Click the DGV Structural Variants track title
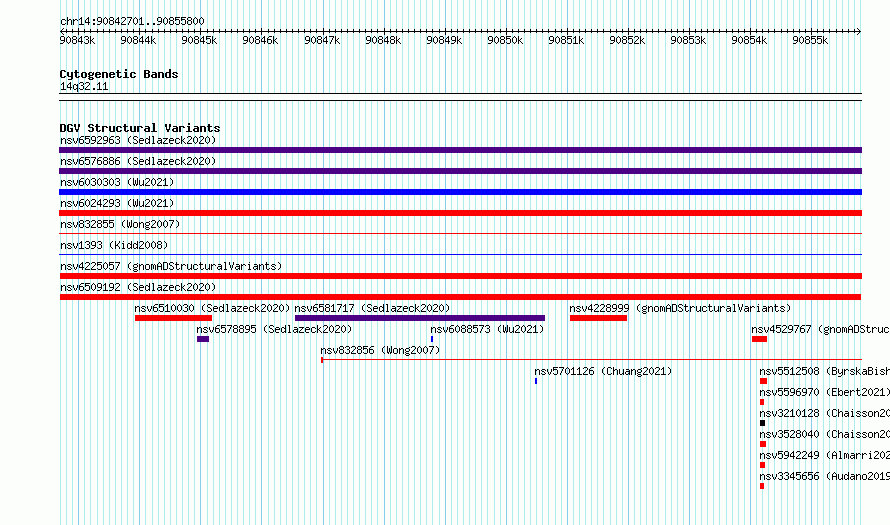Image resolution: width=890 pixels, height=525 pixels. (140, 128)
